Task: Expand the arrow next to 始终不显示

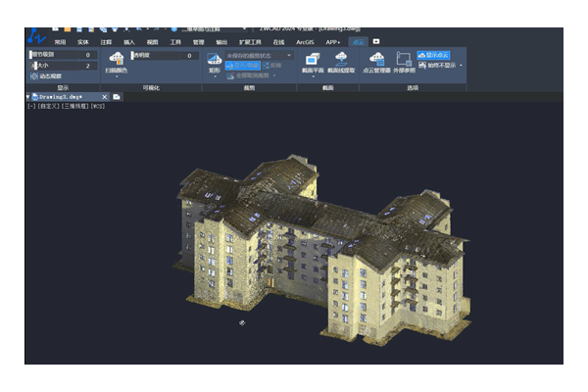Action: click(461, 66)
